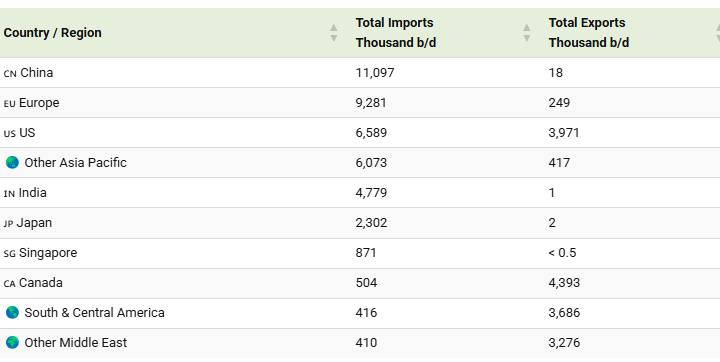720x362 pixels.
Task: Select the China row
Action: pyautogui.click(x=360, y=73)
